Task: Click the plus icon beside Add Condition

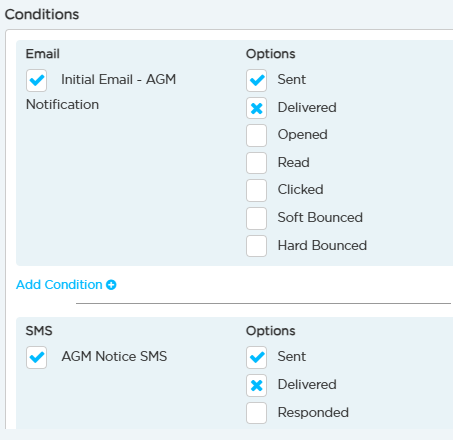Action: coord(111,285)
